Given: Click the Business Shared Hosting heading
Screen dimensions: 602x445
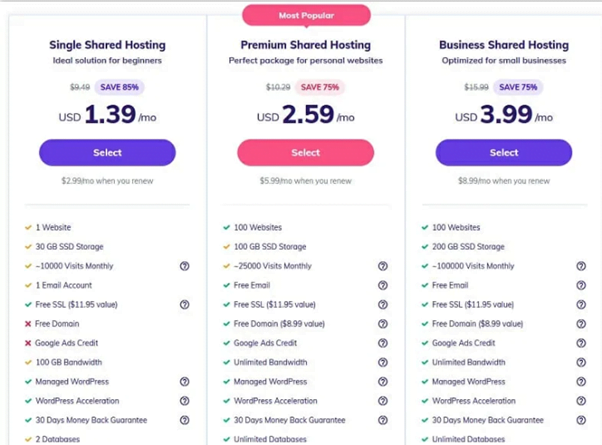Looking at the screenshot, I should click(504, 45).
